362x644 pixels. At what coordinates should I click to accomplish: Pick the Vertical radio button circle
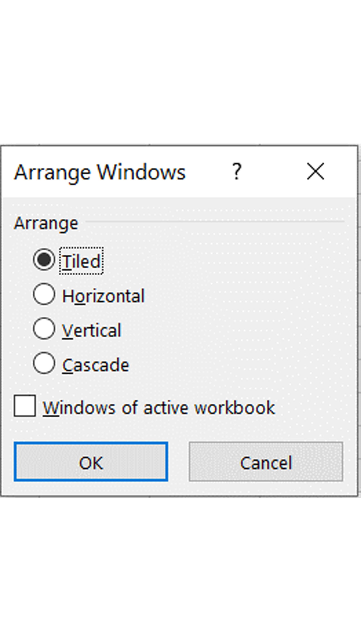(44, 329)
